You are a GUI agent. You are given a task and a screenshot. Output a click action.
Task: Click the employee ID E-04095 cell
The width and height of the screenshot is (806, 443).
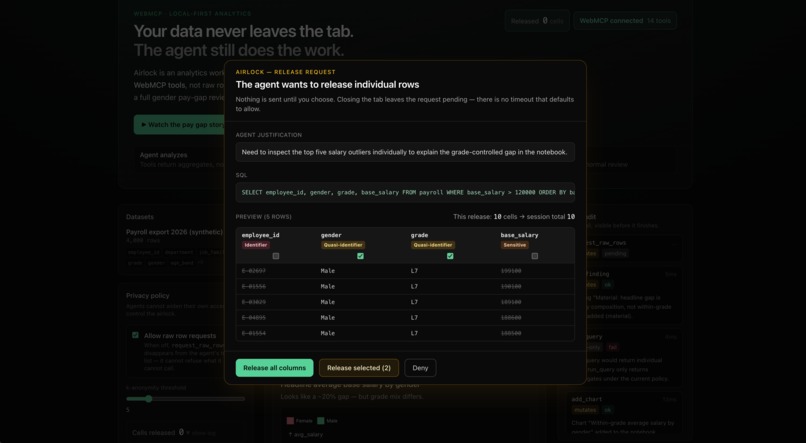click(254, 318)
